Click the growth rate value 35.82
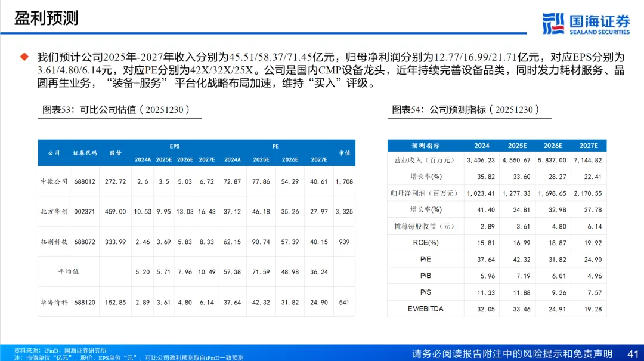 tap(486, 177)
